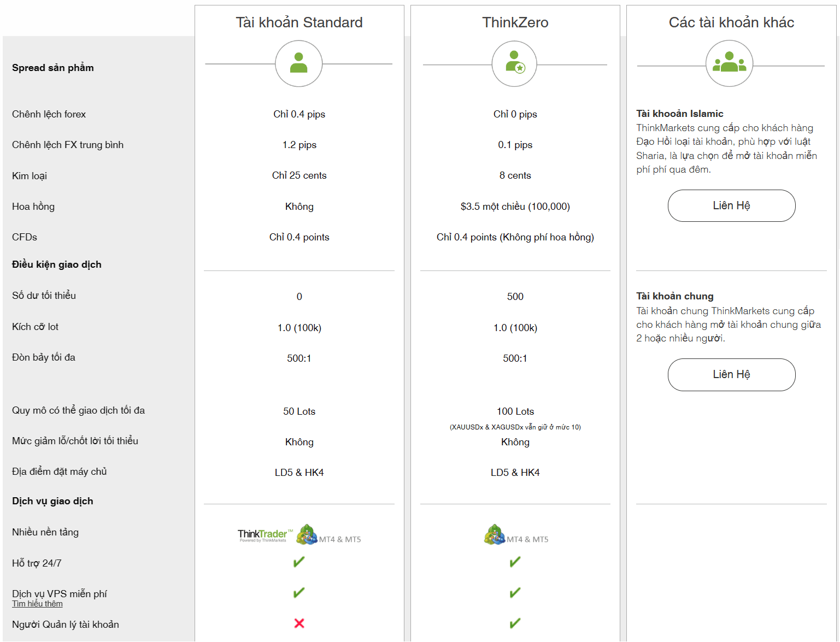Viewport: 840px width, 642px height.
Task: Click Liên Hệ button for joint account
Action: click(731, 374)
